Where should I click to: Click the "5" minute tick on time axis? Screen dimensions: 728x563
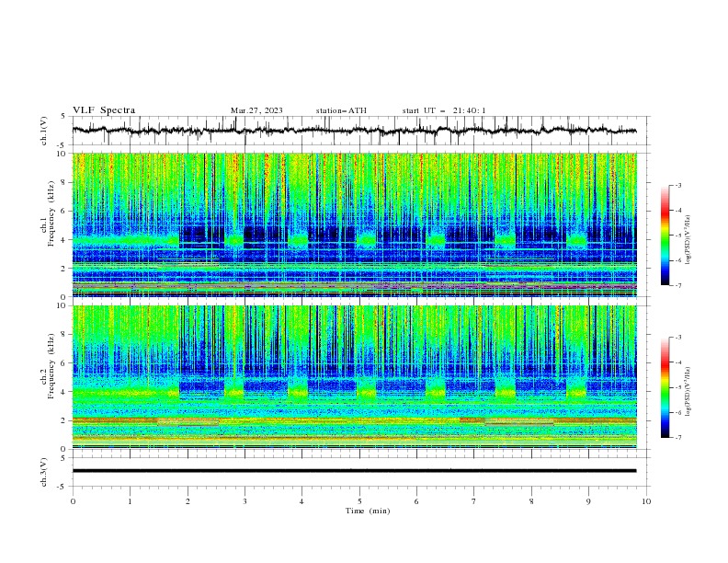[359, 501]
